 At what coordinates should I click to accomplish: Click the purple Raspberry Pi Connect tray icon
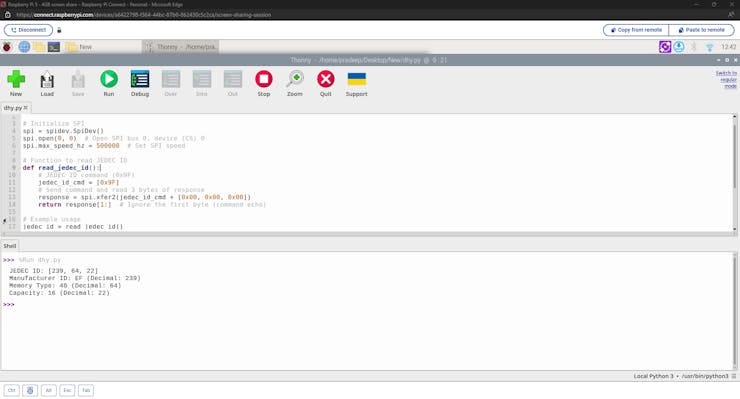tap(665, 47)
